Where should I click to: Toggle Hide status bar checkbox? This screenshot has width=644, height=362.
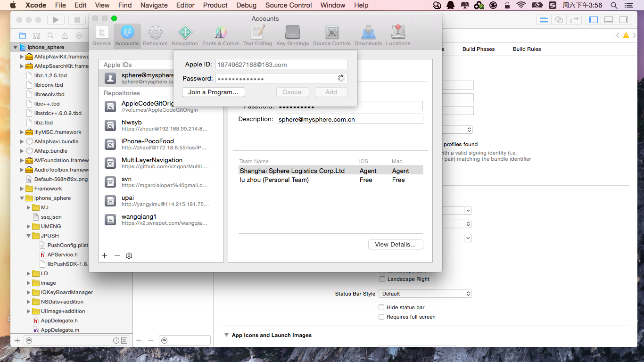click(381, 307)
